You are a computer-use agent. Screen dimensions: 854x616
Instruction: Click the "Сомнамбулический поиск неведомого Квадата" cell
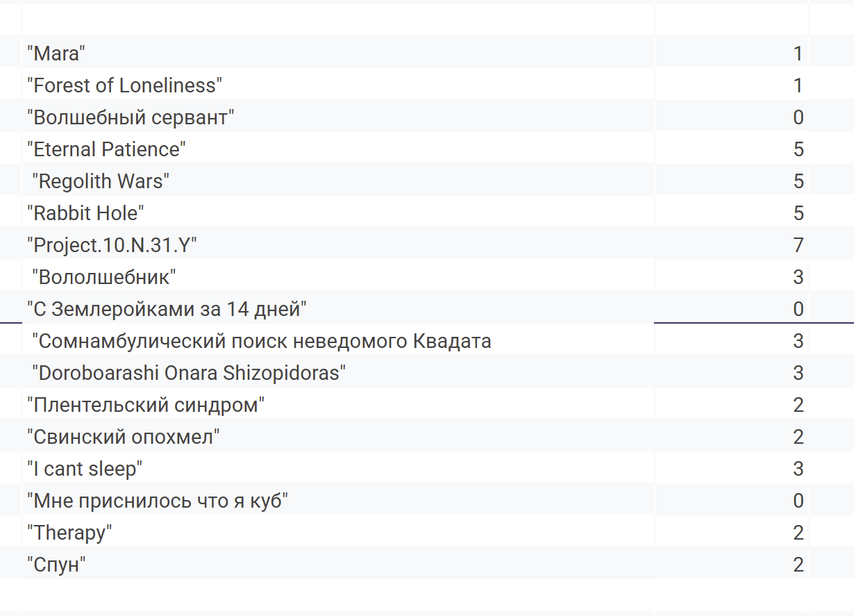[x=337, y=340]
